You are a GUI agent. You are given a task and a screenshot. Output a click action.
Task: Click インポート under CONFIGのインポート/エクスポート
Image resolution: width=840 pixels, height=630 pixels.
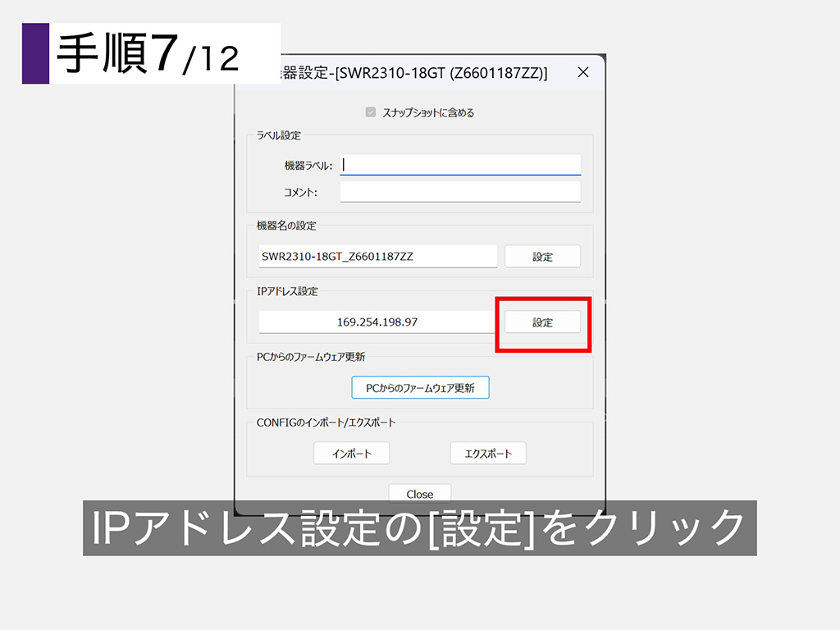pos(351,453)
